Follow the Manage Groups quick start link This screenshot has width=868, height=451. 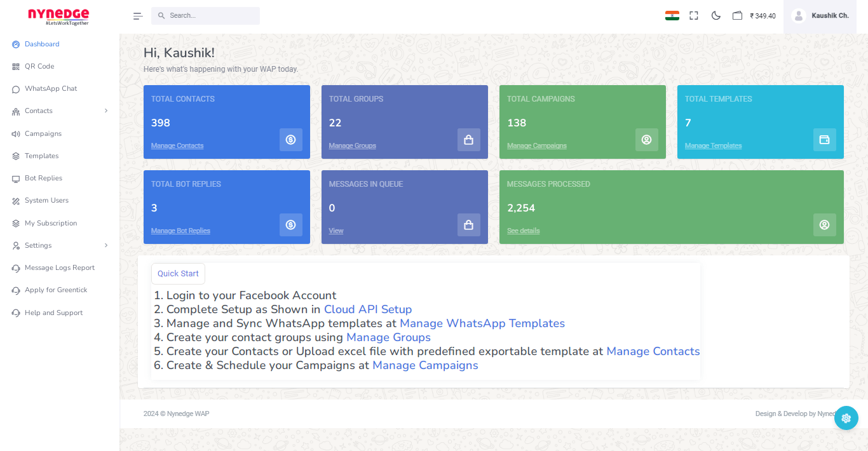388,337
